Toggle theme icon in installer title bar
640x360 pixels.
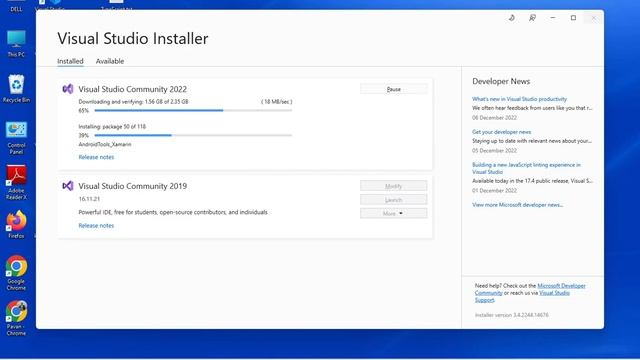point(512,18)
